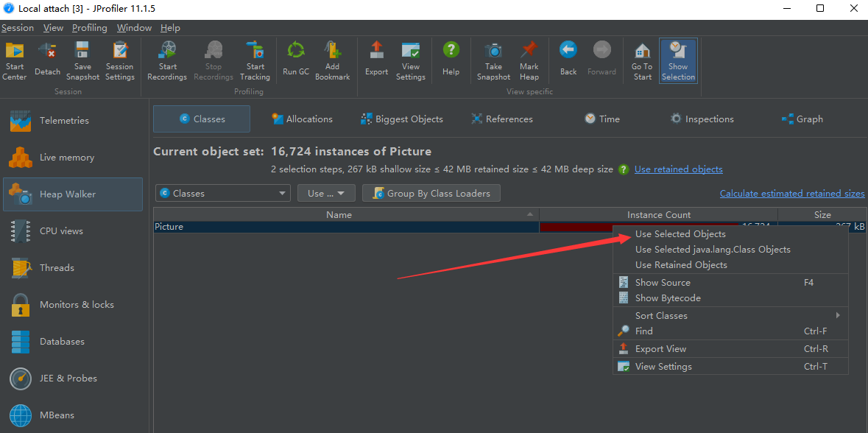This screenshot has width=868, height=433.
Task: Open Databases in the sidebar
Action: pyautogui.click(x=73, y=341)
